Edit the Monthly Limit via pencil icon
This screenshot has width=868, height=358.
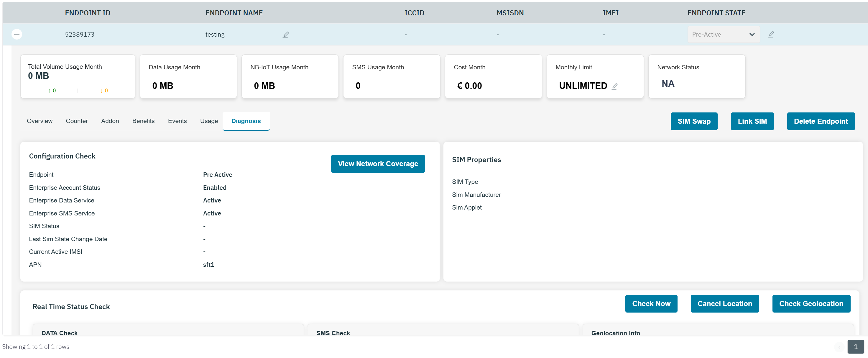615,86
